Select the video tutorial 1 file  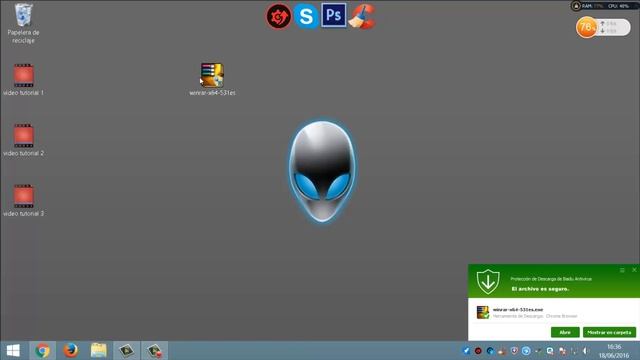pos(23,80)
